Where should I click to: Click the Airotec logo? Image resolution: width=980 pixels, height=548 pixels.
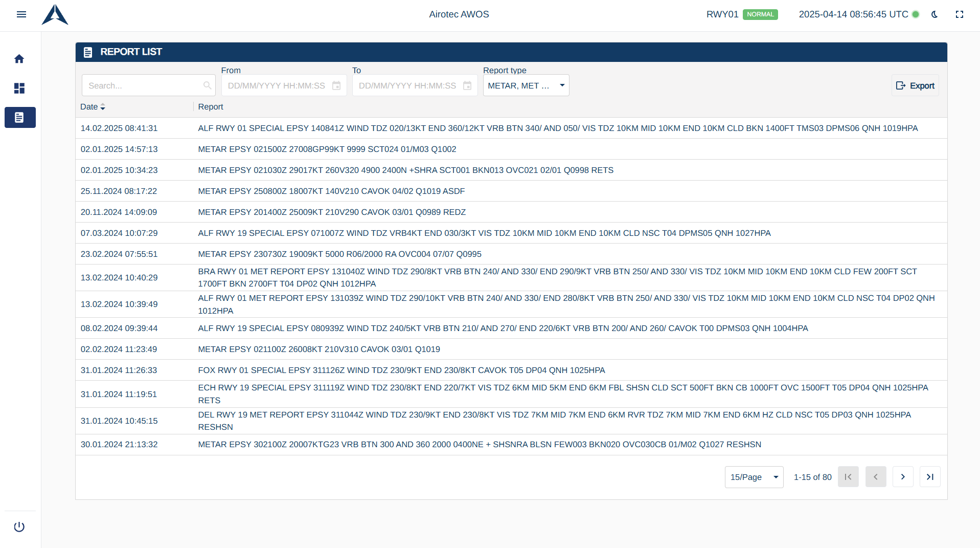click(x=55, y=15)
